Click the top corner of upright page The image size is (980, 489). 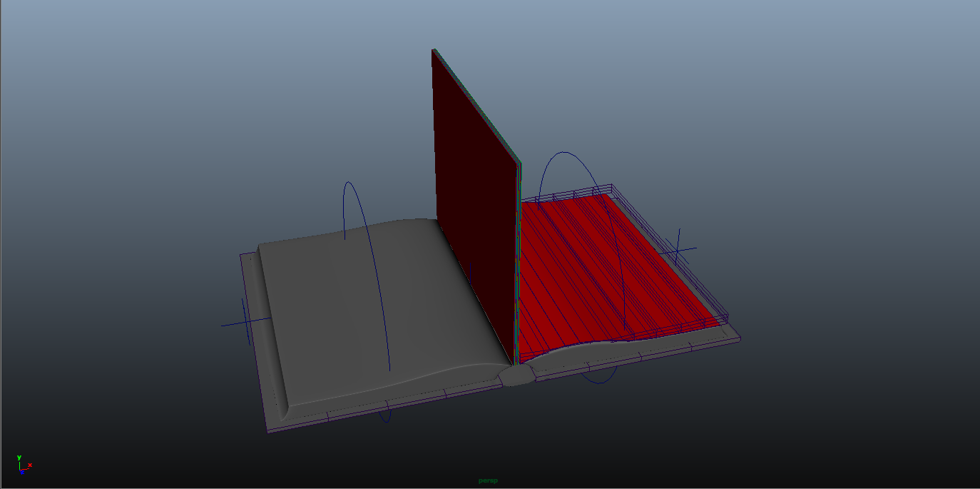(x=434, y=51)
